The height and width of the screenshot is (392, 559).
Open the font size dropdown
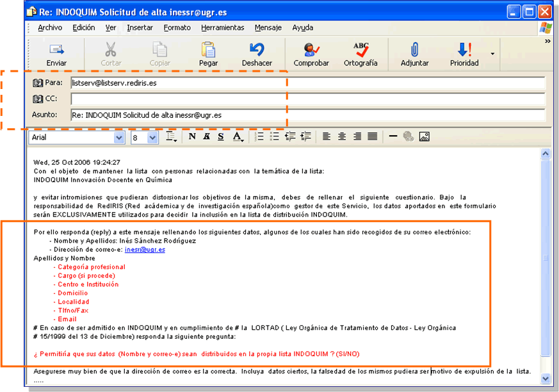[x=152, y=138]
